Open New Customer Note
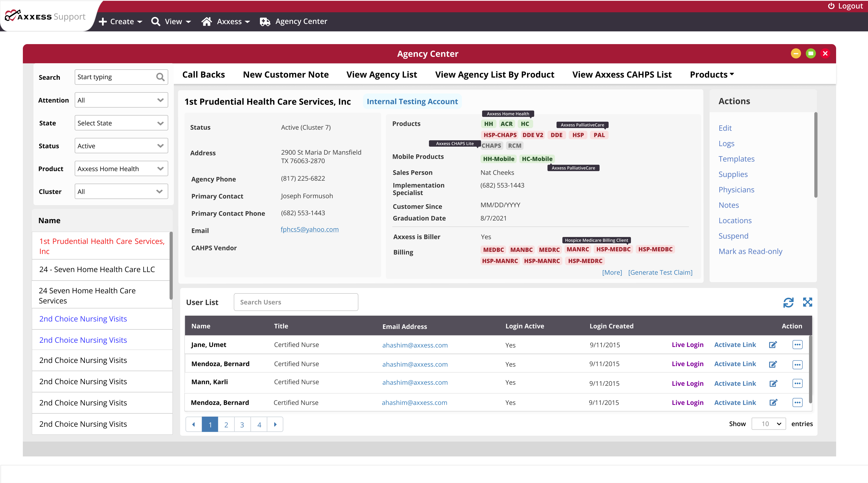 [x=286, y=74]
